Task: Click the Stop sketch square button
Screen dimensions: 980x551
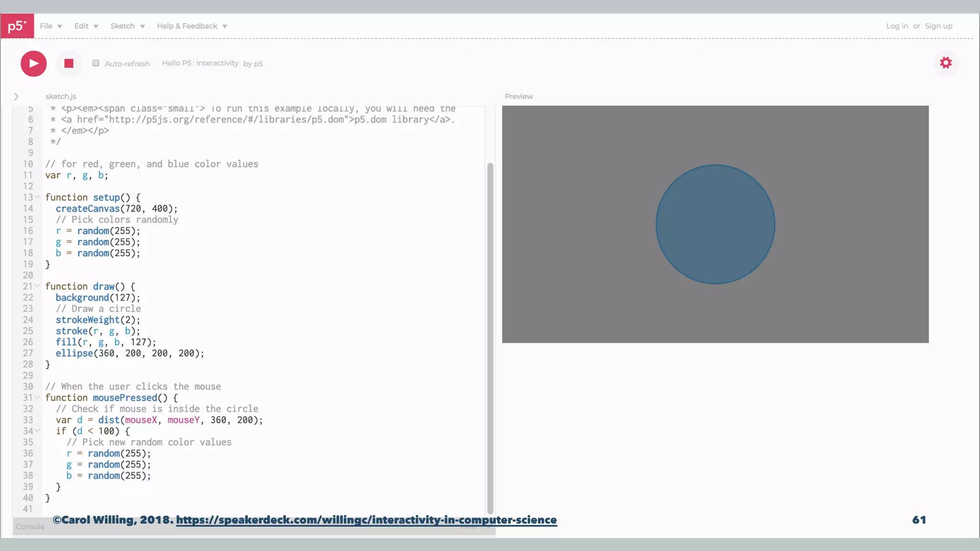Action: [x=69, y=63]
